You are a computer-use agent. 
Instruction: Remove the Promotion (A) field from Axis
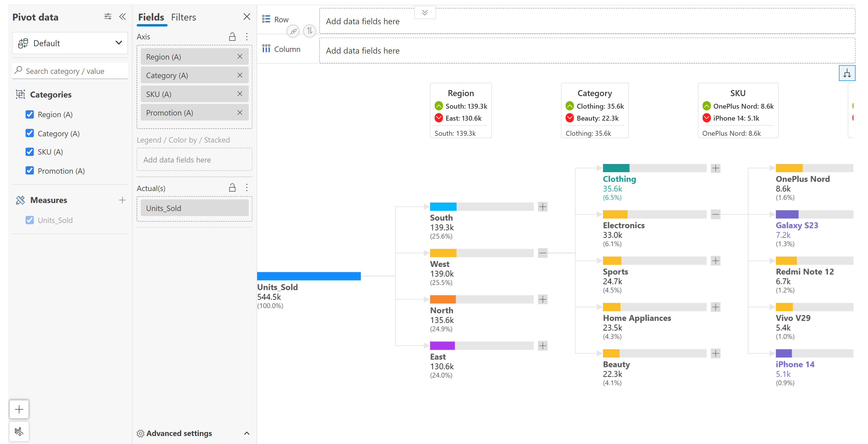239,113
